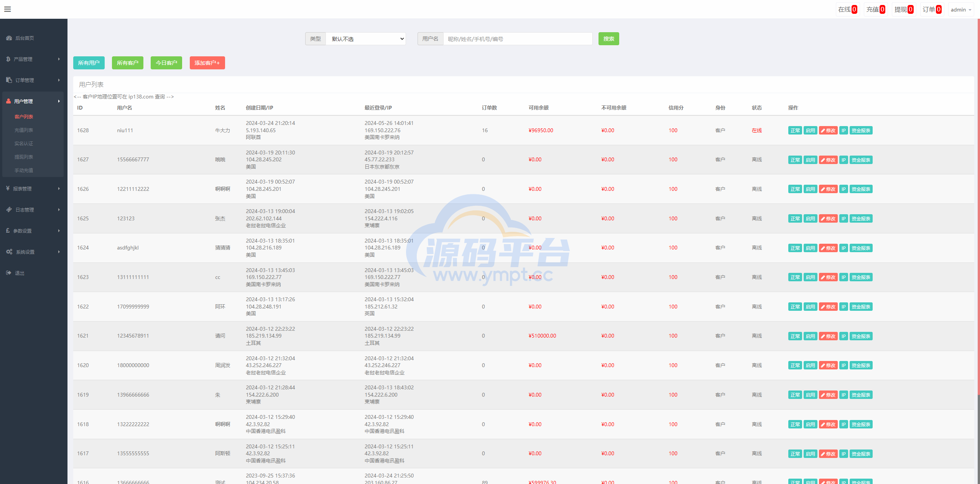
Task: Expand 报表管理 submenu arrow
Action: (59, 189)
